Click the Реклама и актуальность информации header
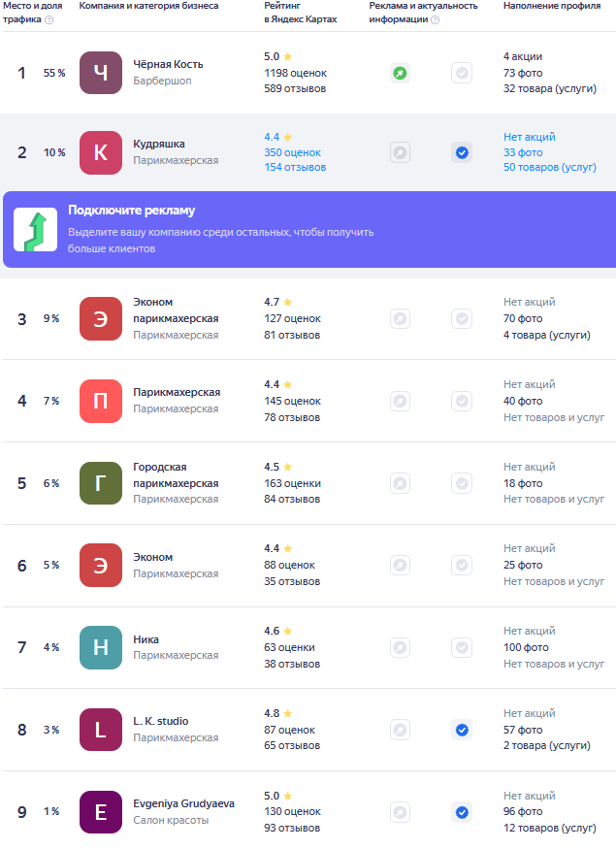616x849 pixels. (x=423, y=13)
